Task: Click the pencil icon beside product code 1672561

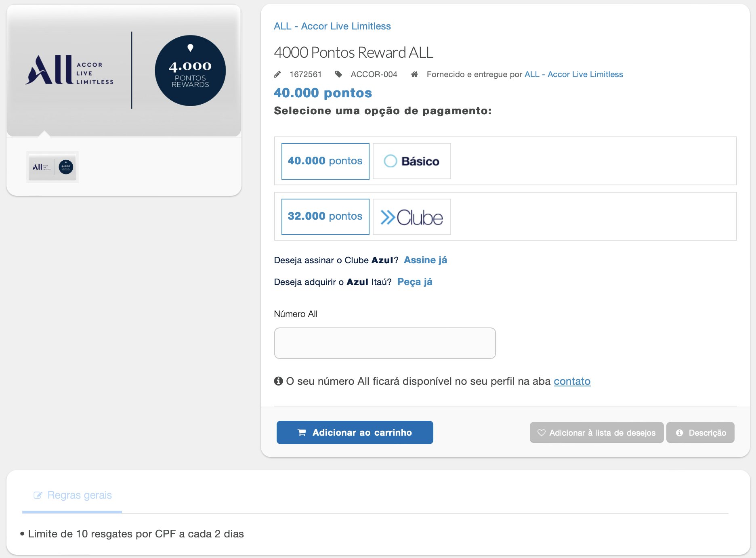Action: point(277,74)
